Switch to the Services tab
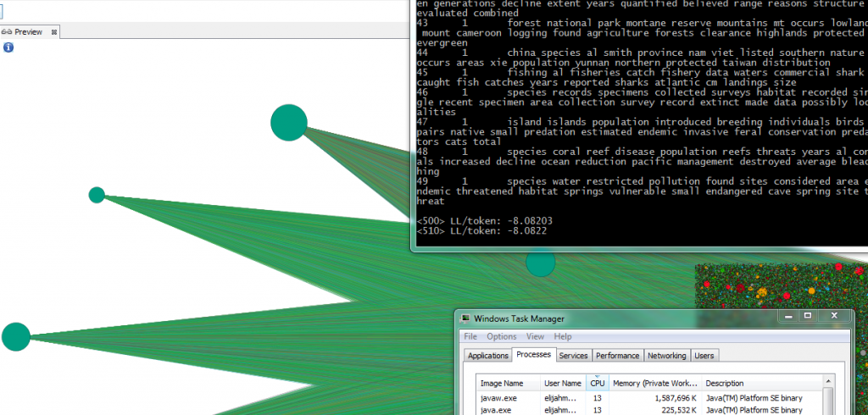The image size is (868, 415). point(574,356)
